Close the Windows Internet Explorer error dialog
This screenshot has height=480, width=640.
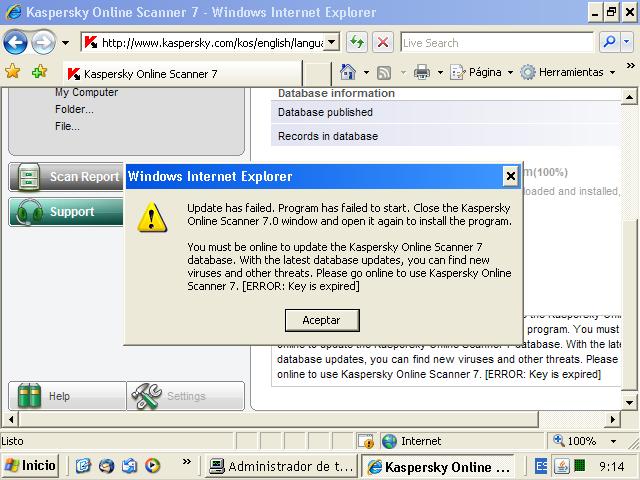tap(510, 177)
